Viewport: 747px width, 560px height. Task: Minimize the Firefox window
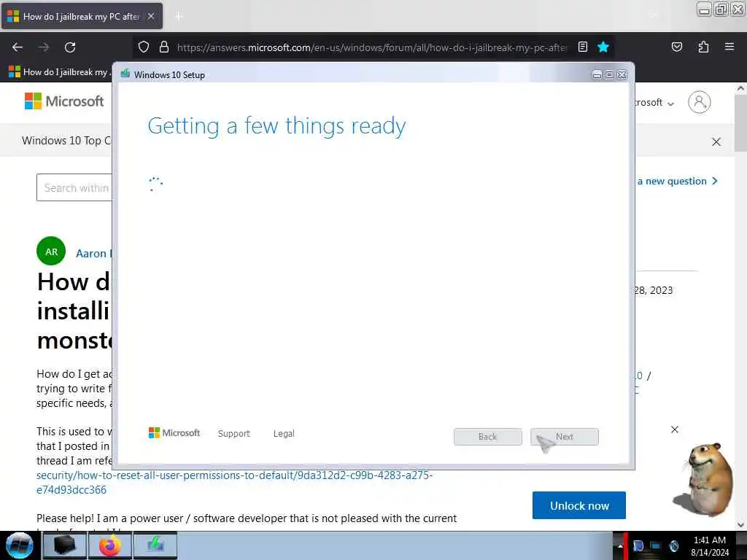(x=704, y=9)
